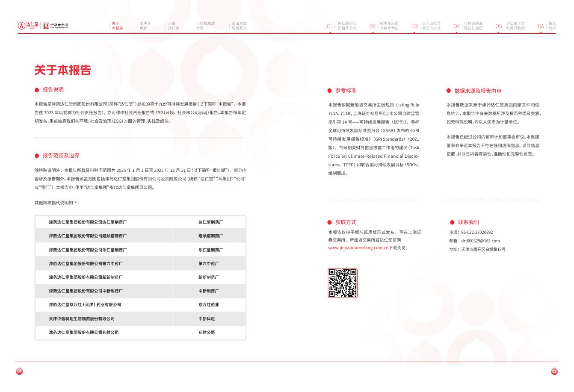
Task: Jump to chapter 01 秉仁爱初心
Action: [342, 26]
